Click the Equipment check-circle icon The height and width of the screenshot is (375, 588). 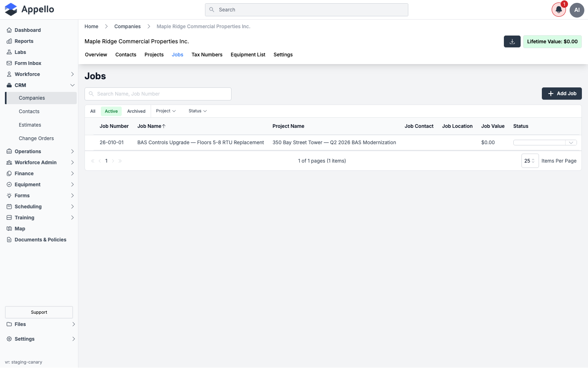click(9, 185)
